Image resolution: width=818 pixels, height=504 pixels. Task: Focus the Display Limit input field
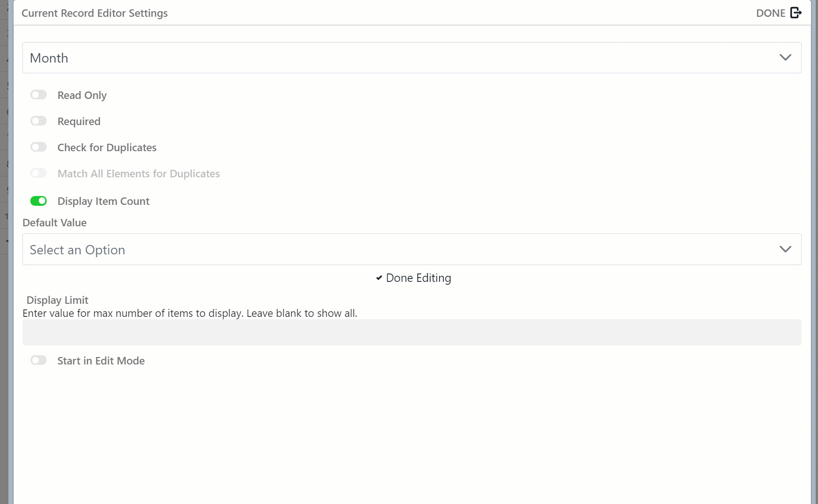412,332
